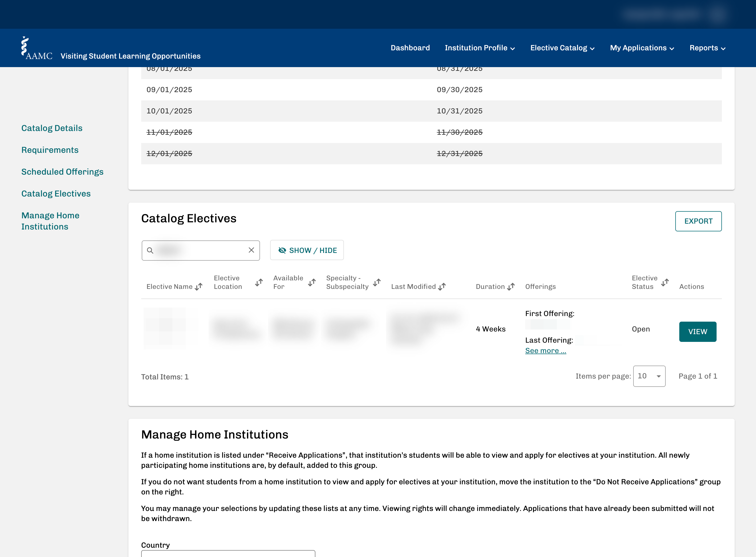Sort by Last Modified column
The height and width of the screenshot is (557, 756).
442,286
